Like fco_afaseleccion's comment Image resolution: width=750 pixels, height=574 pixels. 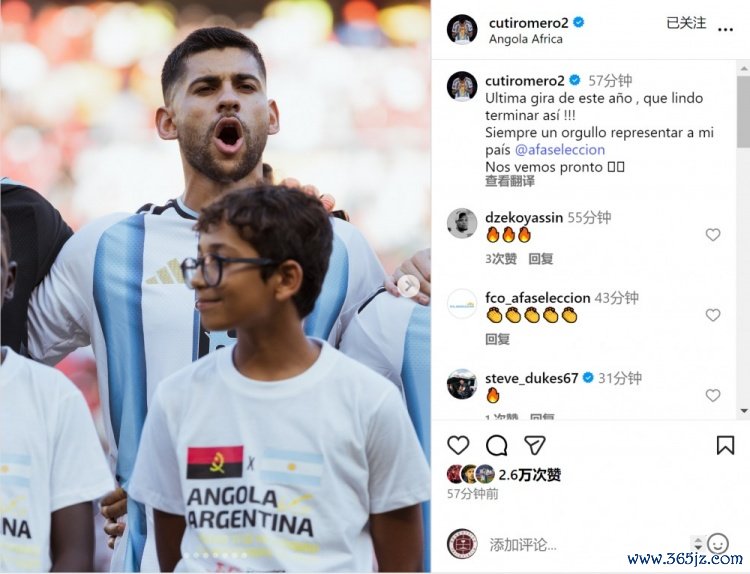(x=713, y=315)
